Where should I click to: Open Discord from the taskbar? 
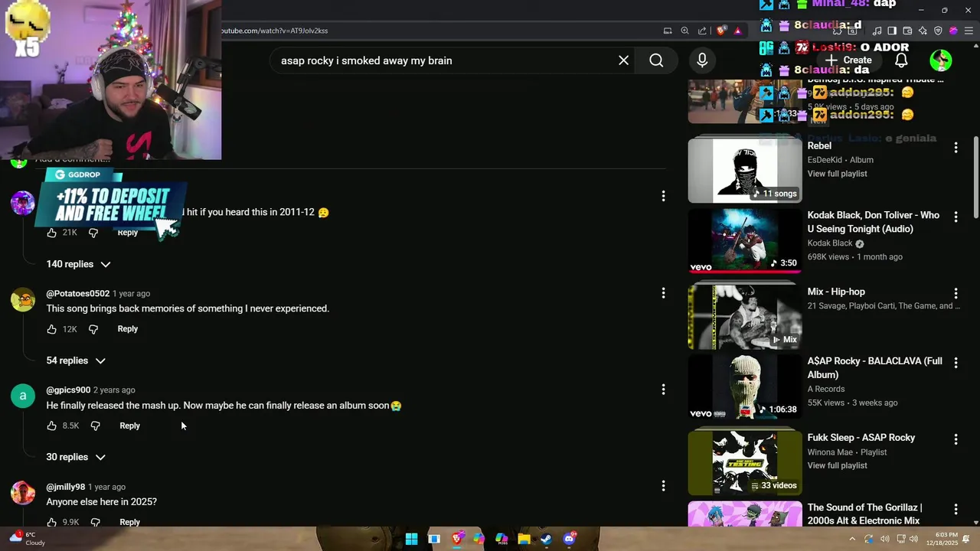pyautogui.click(x=569, y=539)
